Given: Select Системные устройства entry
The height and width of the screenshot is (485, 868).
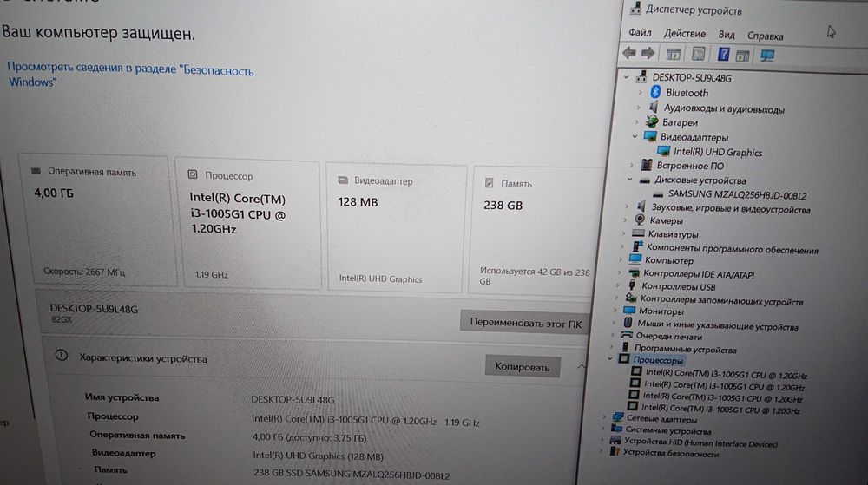Looking at the screenshot, I should 668,430.
